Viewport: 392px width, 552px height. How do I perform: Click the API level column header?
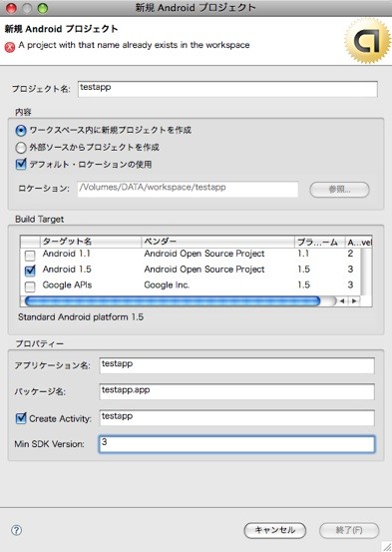click(x=358, y=242)
